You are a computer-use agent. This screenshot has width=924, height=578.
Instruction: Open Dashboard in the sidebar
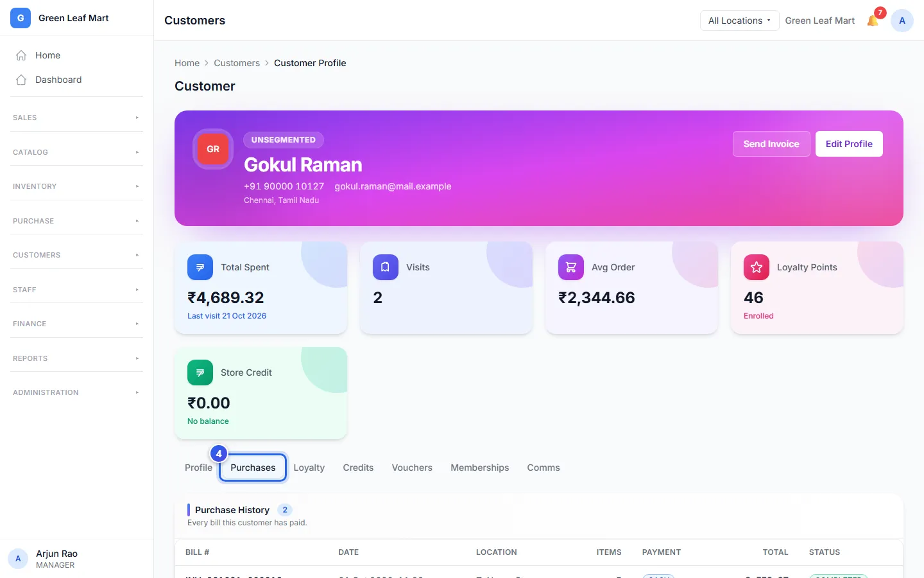(x=76, y=80)
